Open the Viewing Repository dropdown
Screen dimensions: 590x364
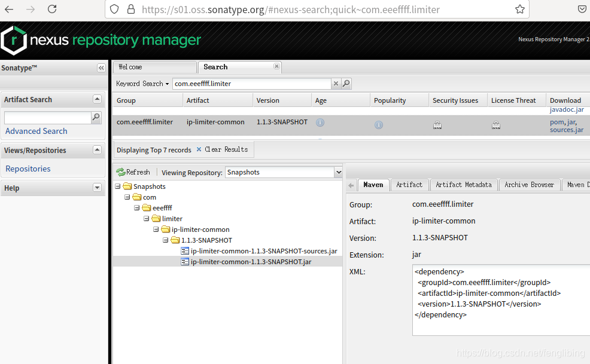339,172
